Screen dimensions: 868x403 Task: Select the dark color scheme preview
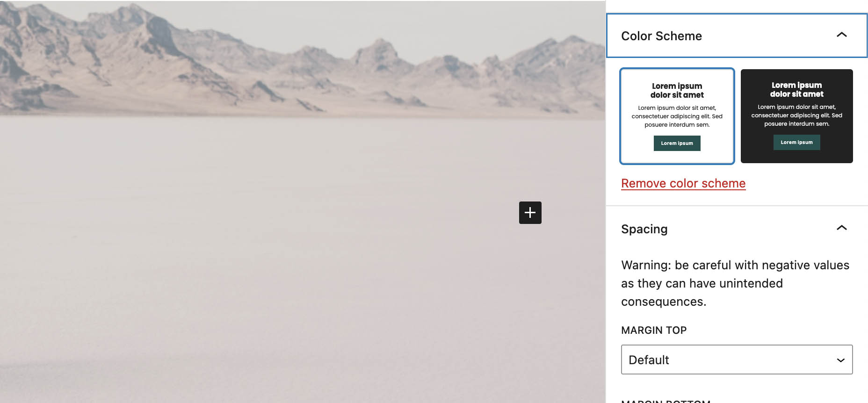796,116
